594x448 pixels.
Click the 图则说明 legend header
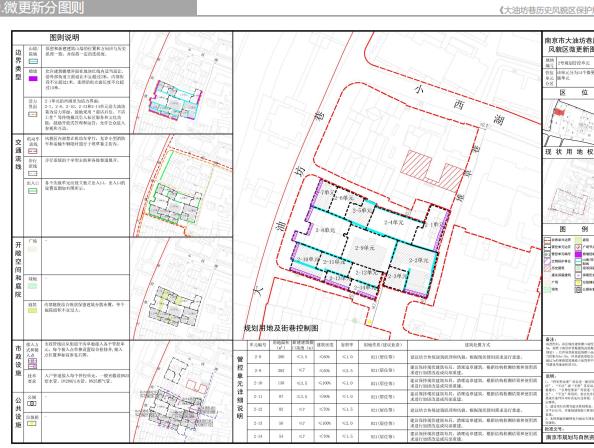[64, 37]
